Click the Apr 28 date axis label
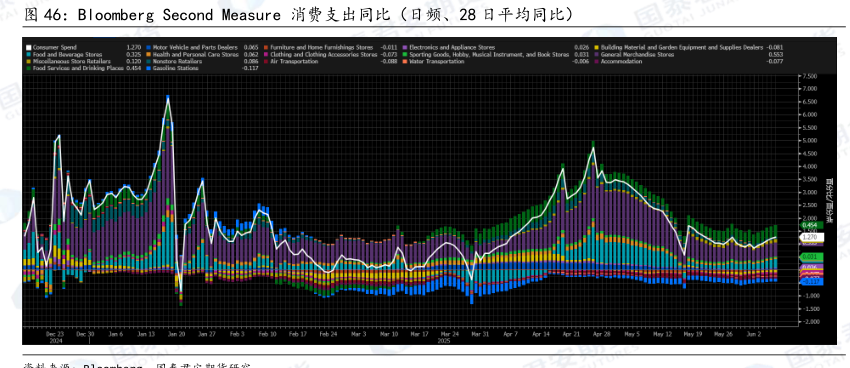Viewport: 850px width, 368px height. click(x=602, y=334)
